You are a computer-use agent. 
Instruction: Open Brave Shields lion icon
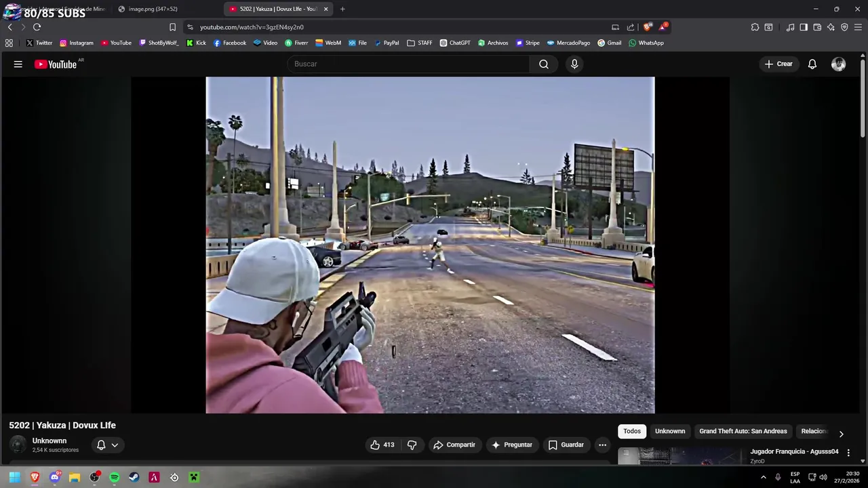[x=648, y=27]
